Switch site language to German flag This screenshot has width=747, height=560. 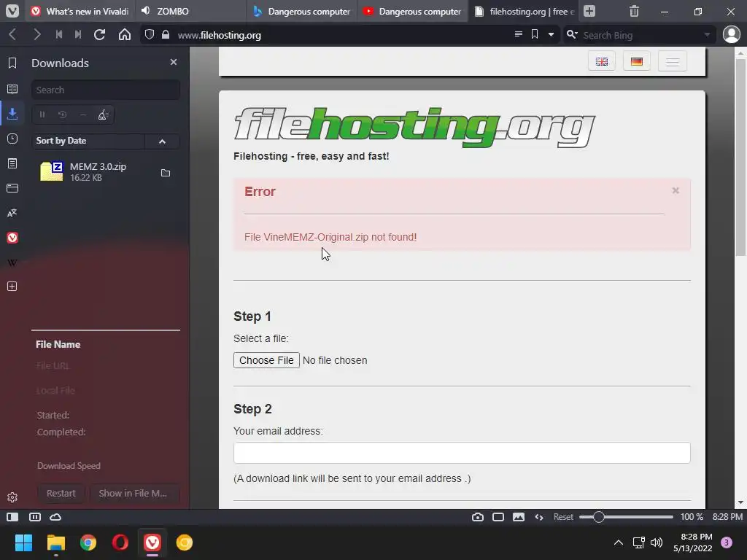(637, 61)
